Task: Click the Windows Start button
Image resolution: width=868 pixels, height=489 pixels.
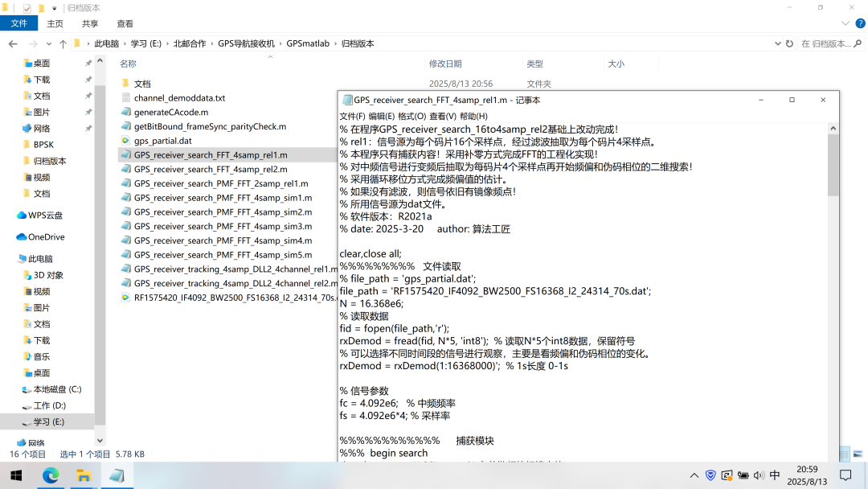Action: click(x=16, y=475)
